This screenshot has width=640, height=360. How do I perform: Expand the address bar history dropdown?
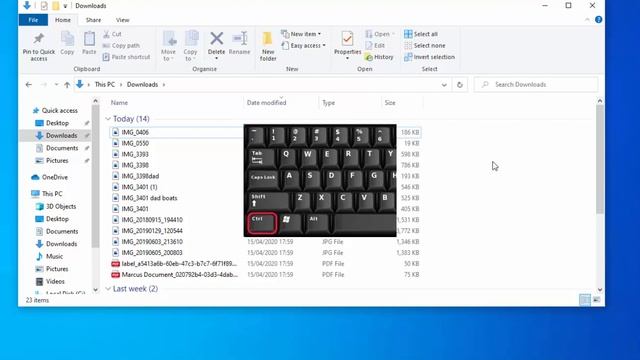(x=444, y=85)
